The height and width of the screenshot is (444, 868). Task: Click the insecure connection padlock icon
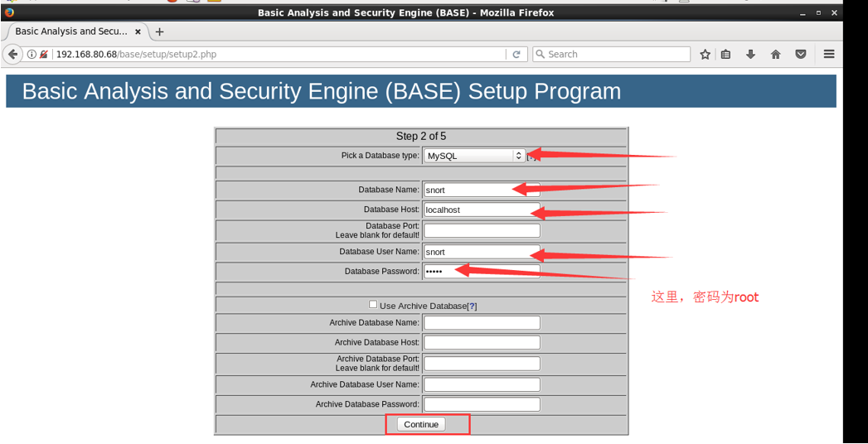coord(44,54)
